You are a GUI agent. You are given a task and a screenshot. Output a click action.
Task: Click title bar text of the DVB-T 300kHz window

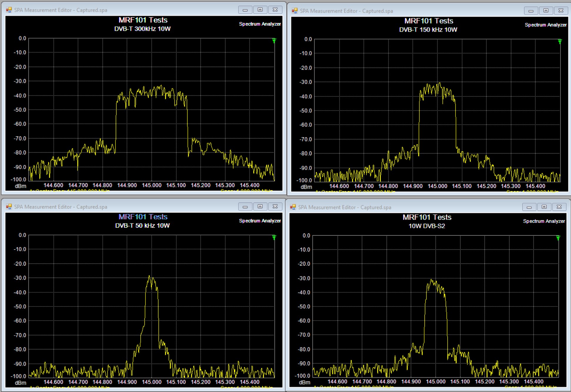(61, 10)
